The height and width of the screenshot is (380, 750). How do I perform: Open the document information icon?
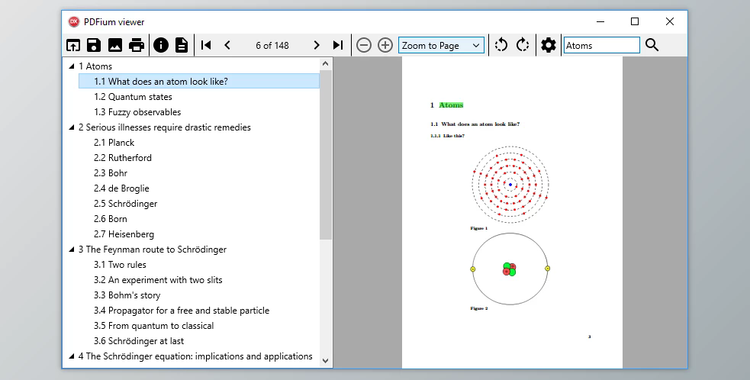pyautogui.click(x=161, y=45)
